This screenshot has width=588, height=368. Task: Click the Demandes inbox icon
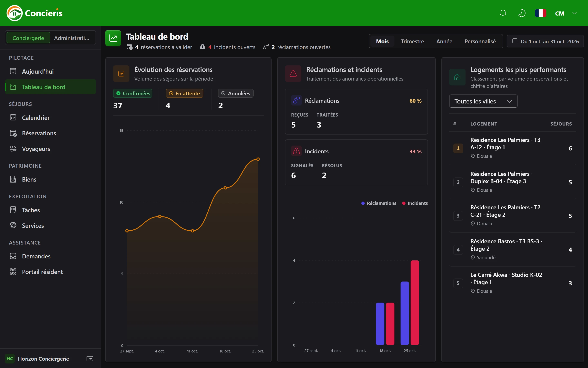point(13,256)
